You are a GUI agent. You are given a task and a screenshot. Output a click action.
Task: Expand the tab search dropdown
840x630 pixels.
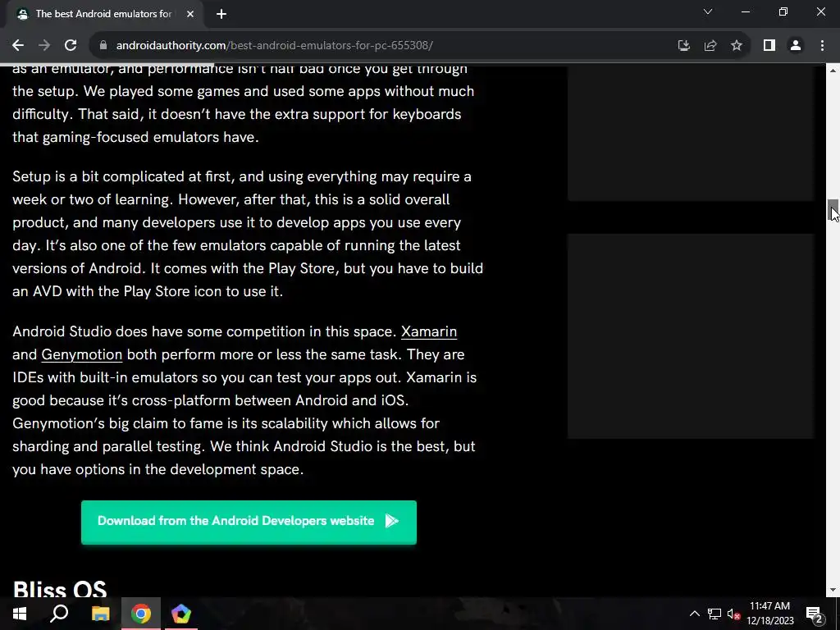tap(708, 11)
